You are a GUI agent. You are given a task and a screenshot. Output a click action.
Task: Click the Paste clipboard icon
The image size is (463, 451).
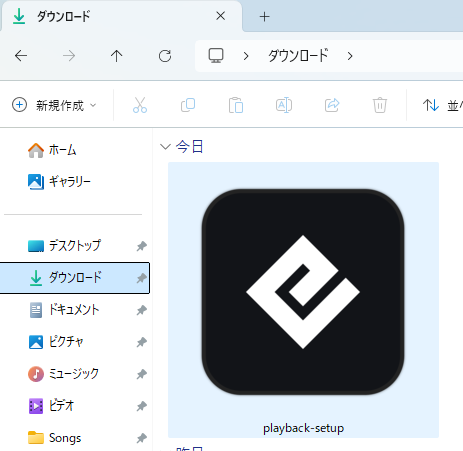click(236, 105)
